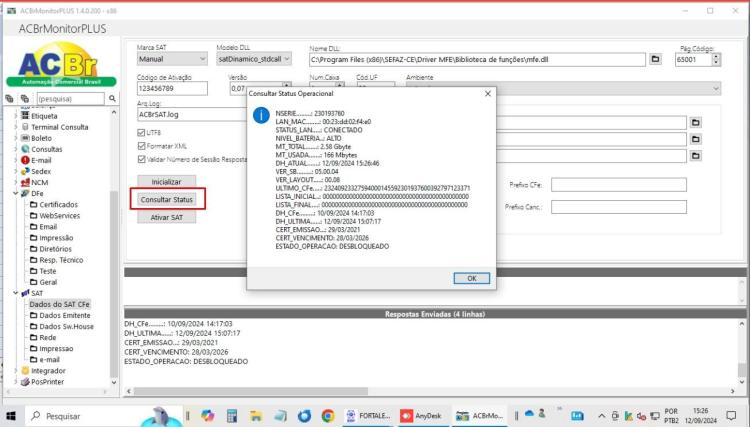Click the CERT_VENCIMENTO: 28/03/2026 response line

click(x=176, y=352)
